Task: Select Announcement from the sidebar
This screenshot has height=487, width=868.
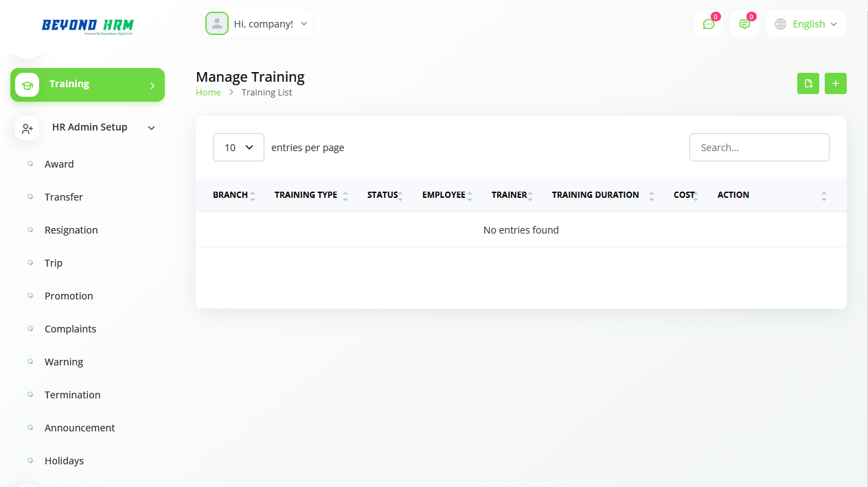Action: coord(80,428)
